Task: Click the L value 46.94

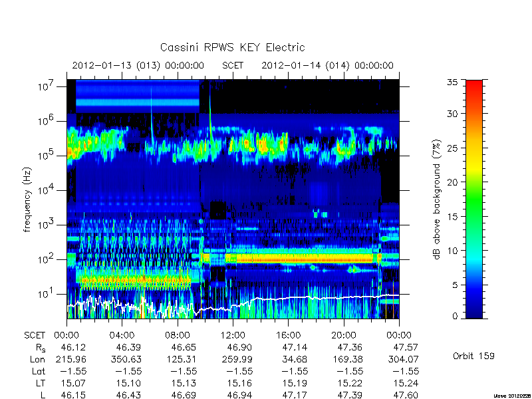Action: 239,395
